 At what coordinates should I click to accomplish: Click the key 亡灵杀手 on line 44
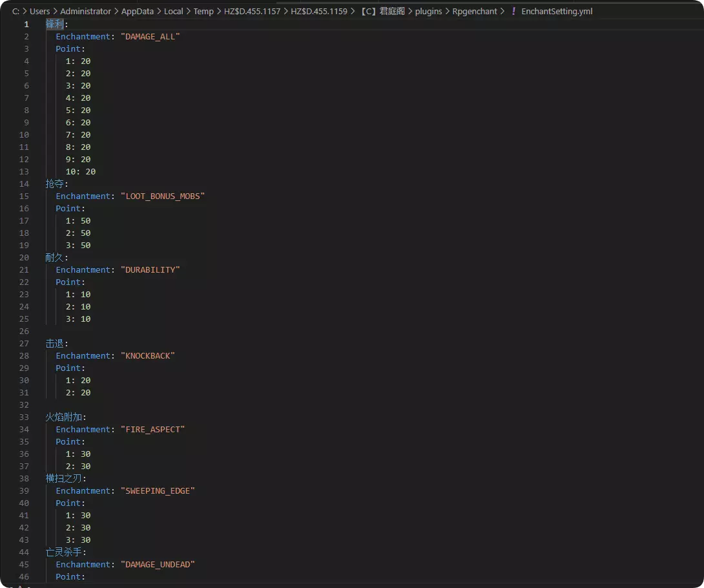coord(64,552)
